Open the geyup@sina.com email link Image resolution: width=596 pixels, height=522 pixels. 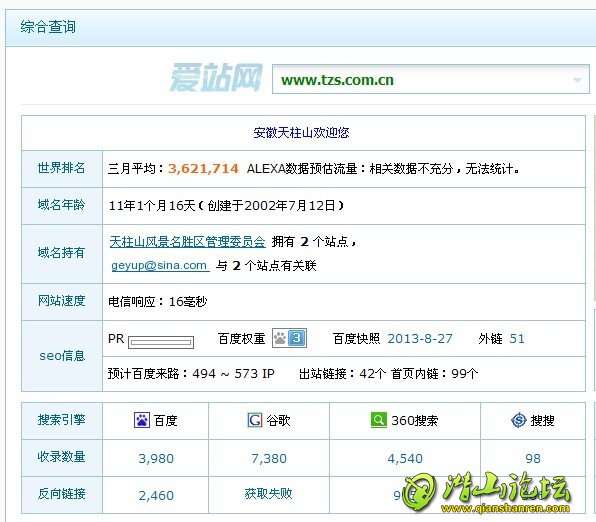click(x=160, y=265)
